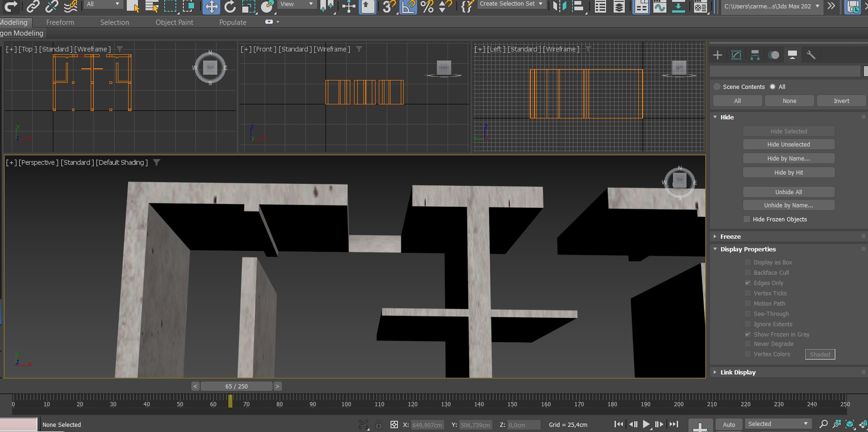Click the Unhide All button
The image size is (868, 432).
click(x=788, y=192)
